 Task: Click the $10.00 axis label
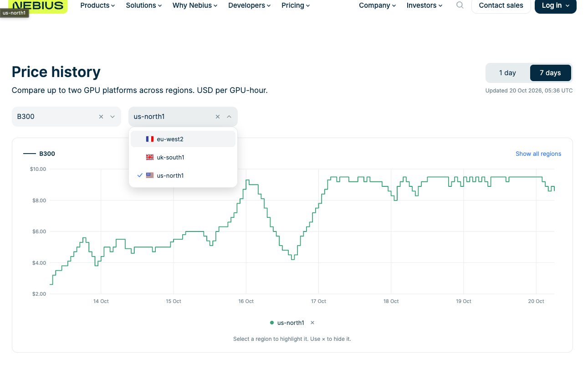click(x=38, y=169)
